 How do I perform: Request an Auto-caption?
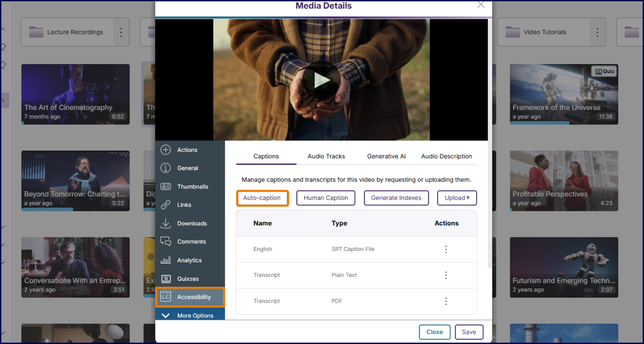point(262,198)
